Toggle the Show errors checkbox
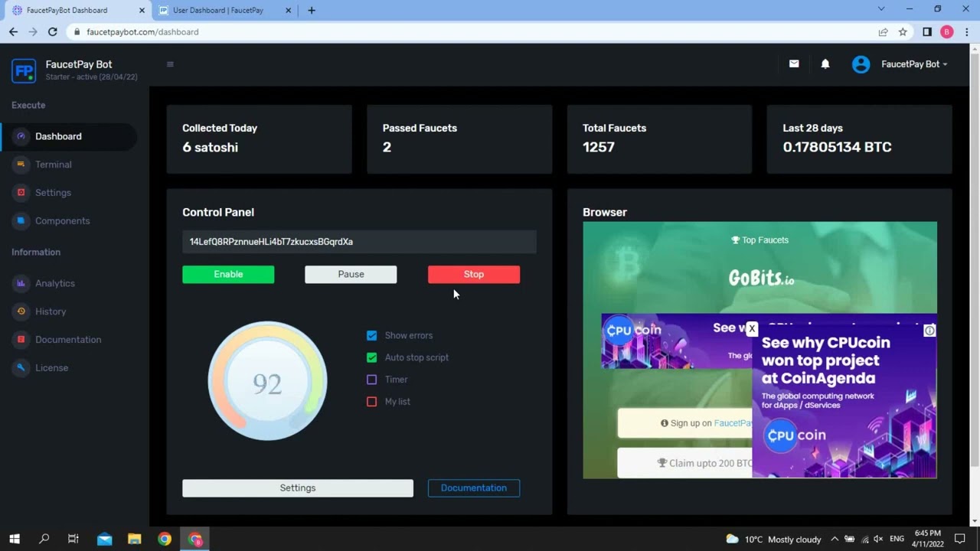Image resolution: width=980 pixels, height=551 pixels. pyautogui.click(x=371, y=335)
